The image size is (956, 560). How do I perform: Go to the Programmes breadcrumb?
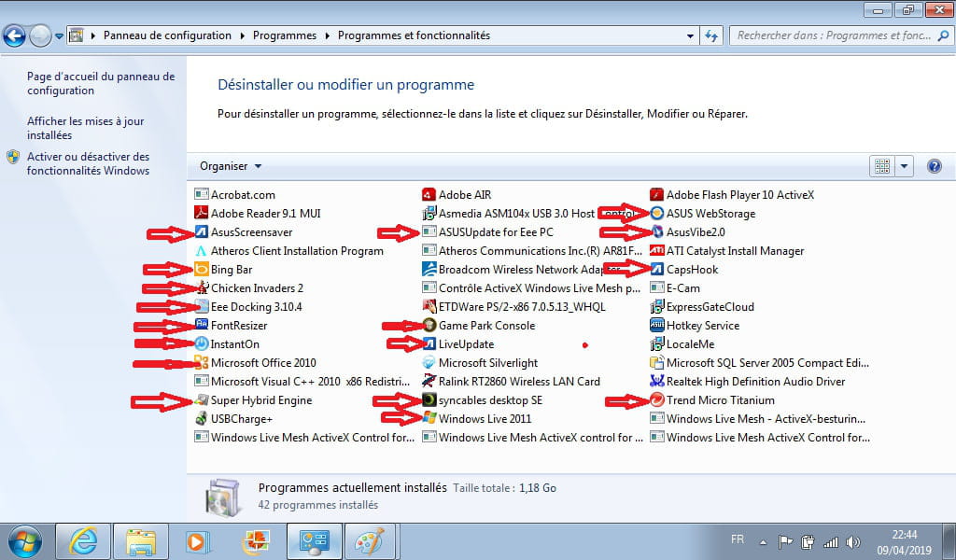coord(285,35)
